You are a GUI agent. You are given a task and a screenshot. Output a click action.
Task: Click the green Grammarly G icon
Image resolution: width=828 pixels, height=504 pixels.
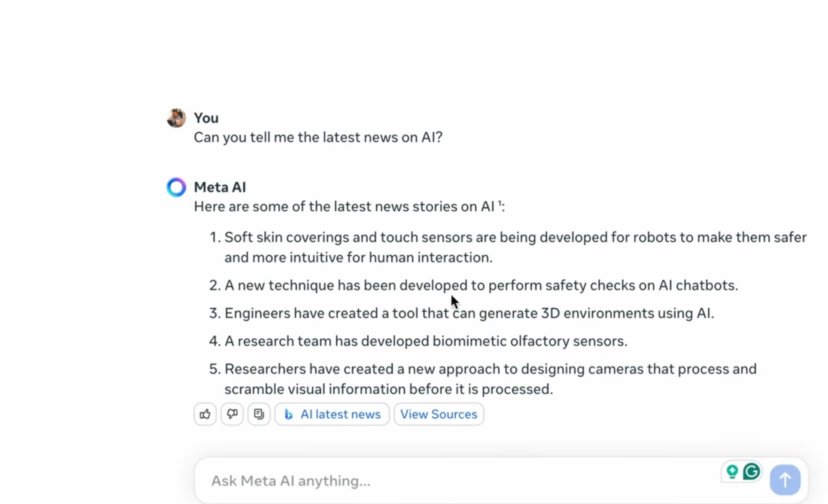tap(751, 471)
